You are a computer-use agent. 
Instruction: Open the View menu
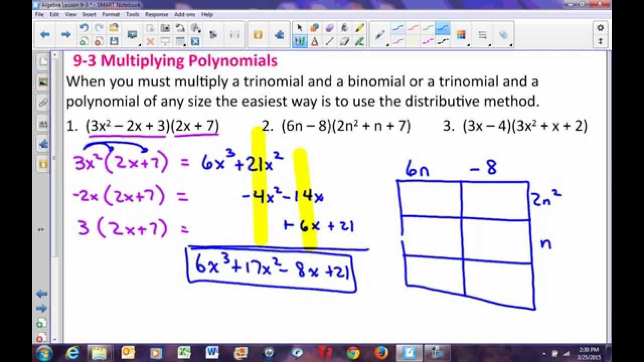point(70,15)
